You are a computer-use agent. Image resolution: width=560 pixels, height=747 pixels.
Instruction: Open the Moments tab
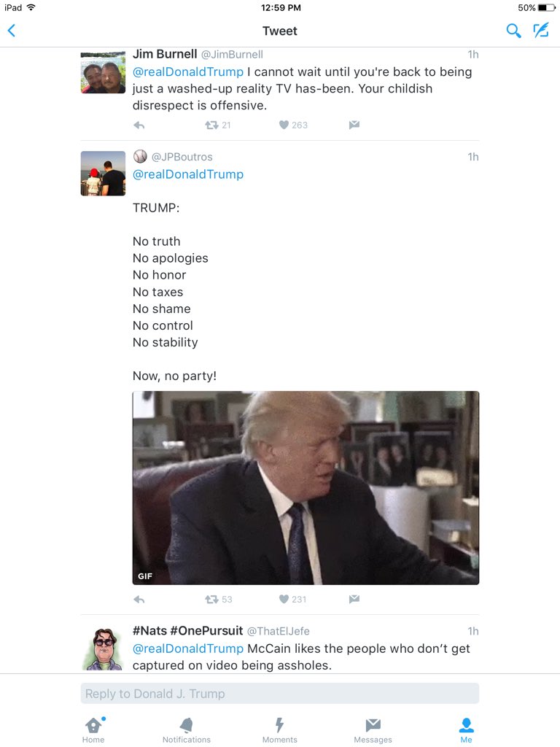tap(279, 730)
